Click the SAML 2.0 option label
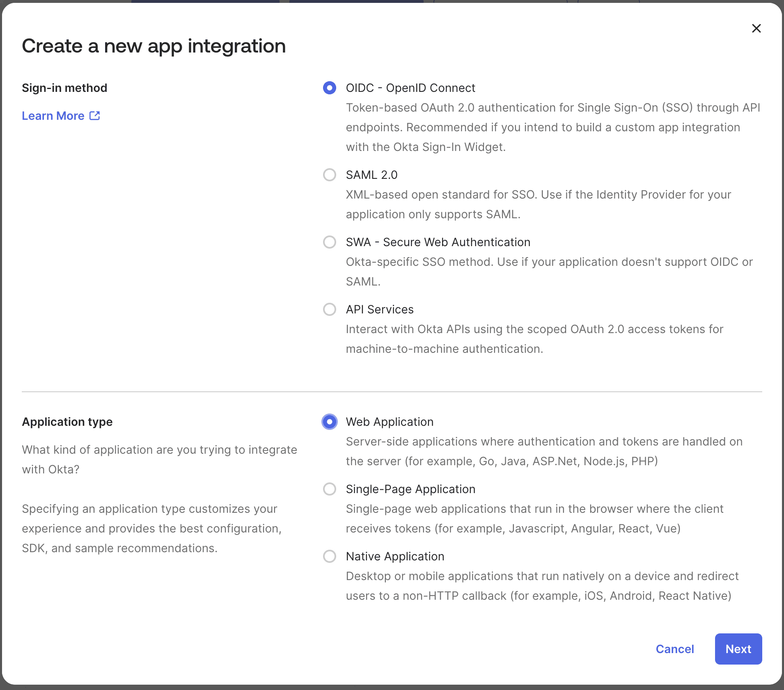This screenshot has width=784, height=690. click(371, 175)
